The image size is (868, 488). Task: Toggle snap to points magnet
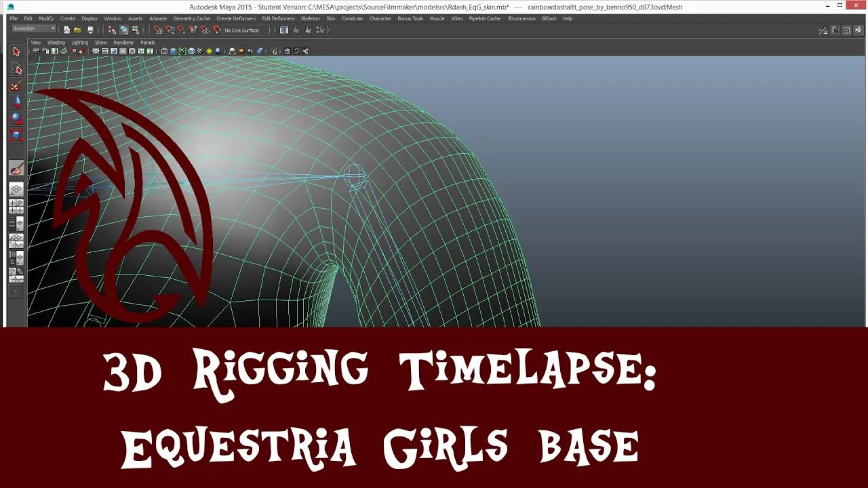[181, 30]
